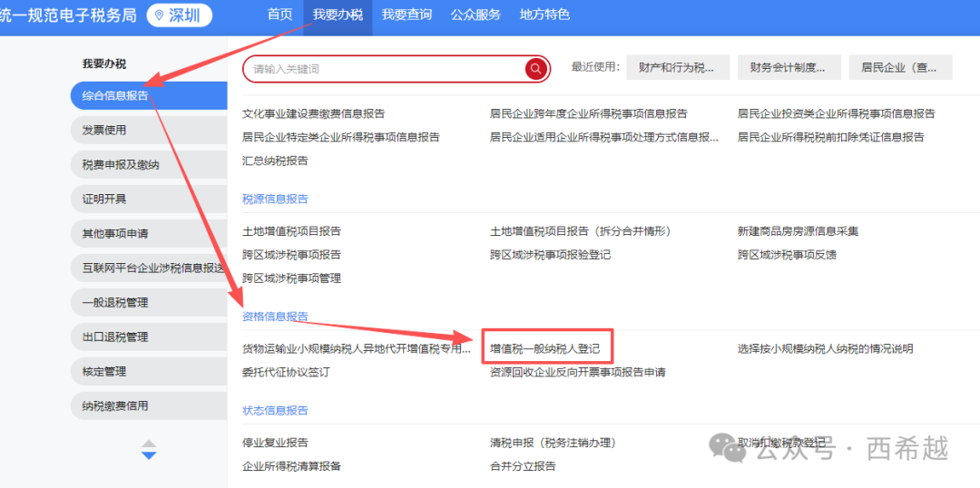This screenshot has width=980, height=488.
Task: Open 跨区域涉税事项管理
Action: pyautogui.click(x=292, y=278)
